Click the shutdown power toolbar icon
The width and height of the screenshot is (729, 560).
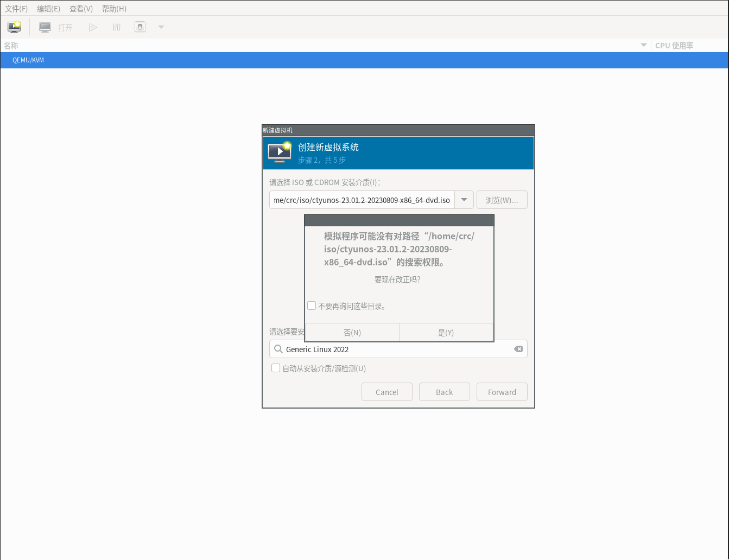(140, 27)
